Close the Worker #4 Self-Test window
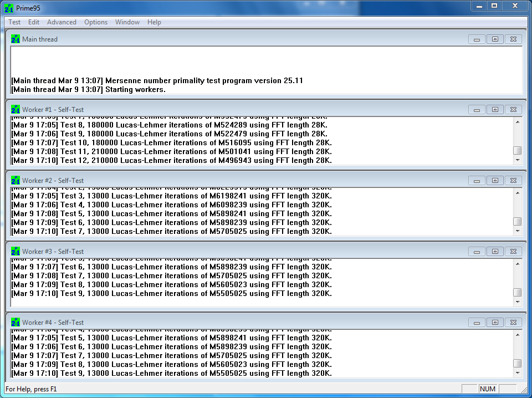The height and width of the screenshot is (398, 532). pos(513,323)
